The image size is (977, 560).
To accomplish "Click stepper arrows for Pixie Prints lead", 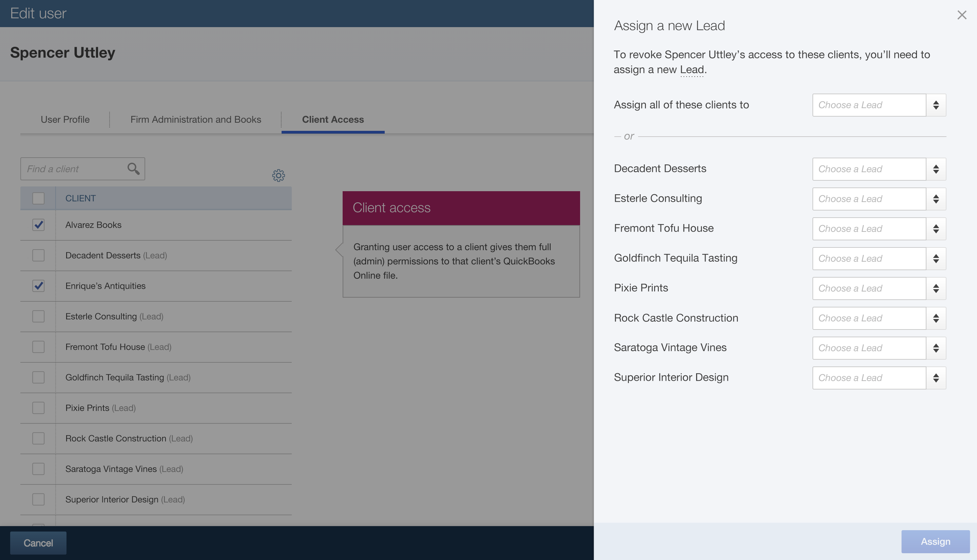I will [x=936, y=288].
